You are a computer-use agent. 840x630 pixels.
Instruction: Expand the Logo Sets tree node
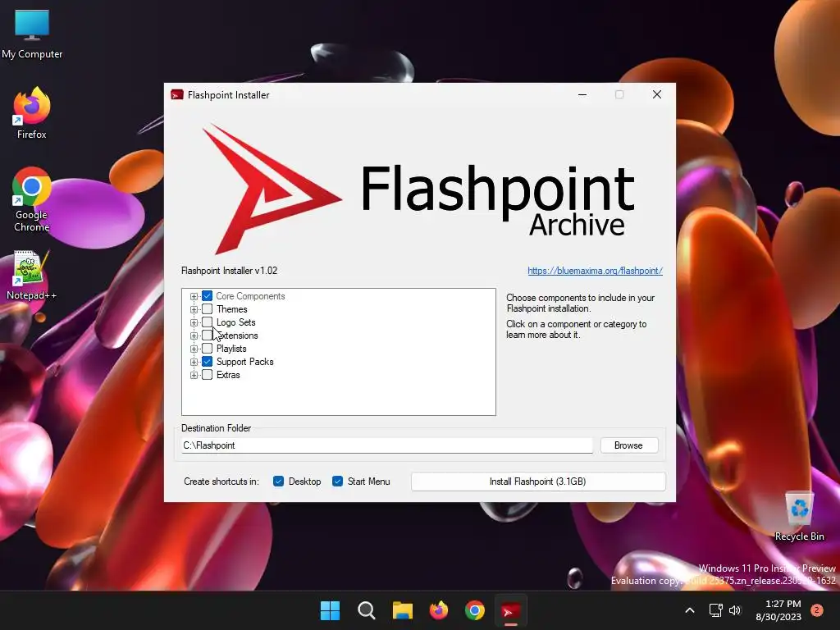[x=194, y=322]
